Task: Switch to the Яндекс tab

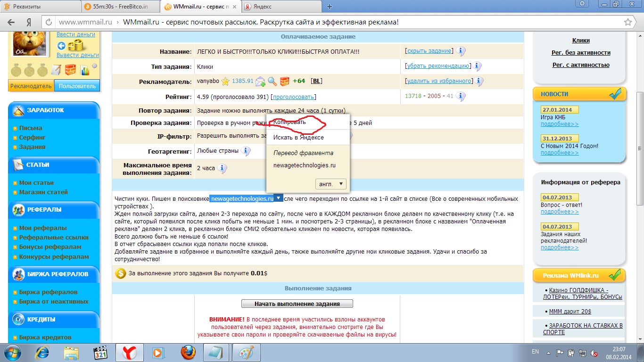Action: [x=281, y=7]
